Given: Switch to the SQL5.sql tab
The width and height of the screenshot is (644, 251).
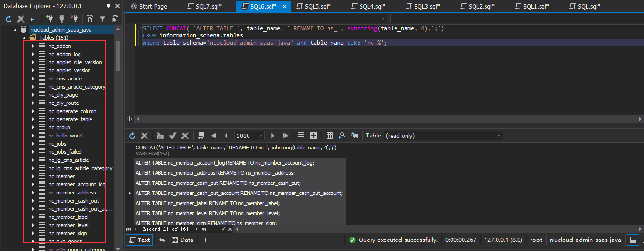Looking at the screenshot, I should [x=314, y=6].
